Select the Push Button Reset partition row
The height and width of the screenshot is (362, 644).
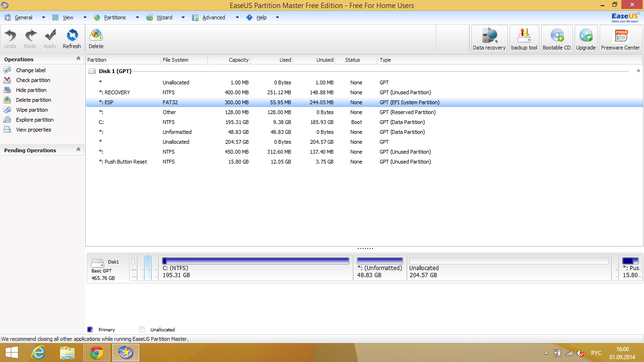[x=364, y=162]
